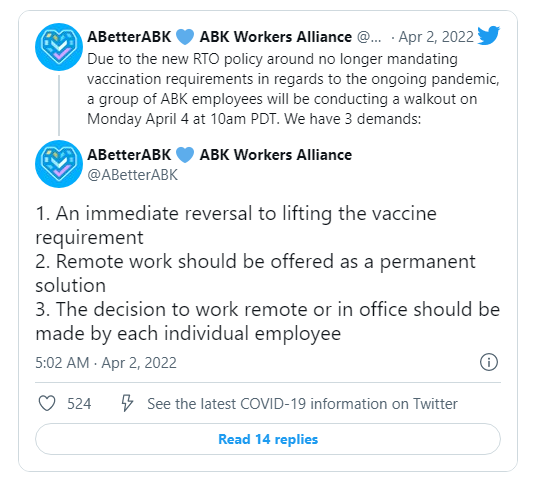Click the 524 likes count

pyautogui.click(x=79, y=404)
